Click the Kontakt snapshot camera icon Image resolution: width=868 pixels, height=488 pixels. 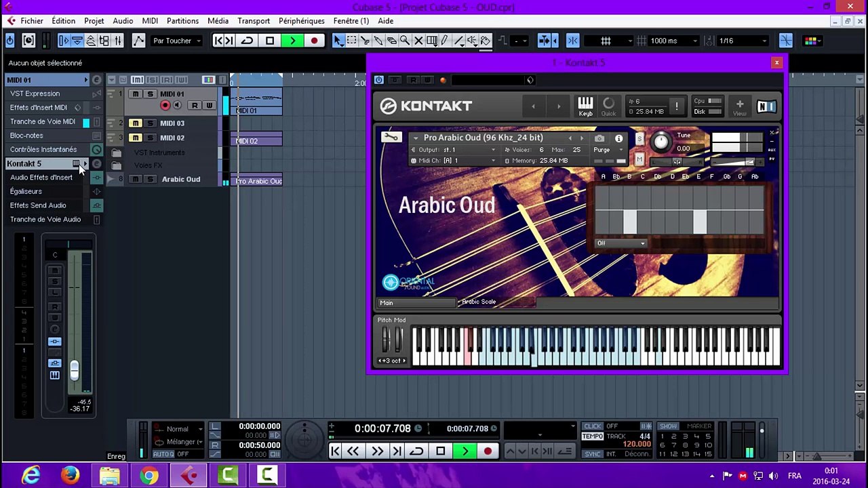599,138
